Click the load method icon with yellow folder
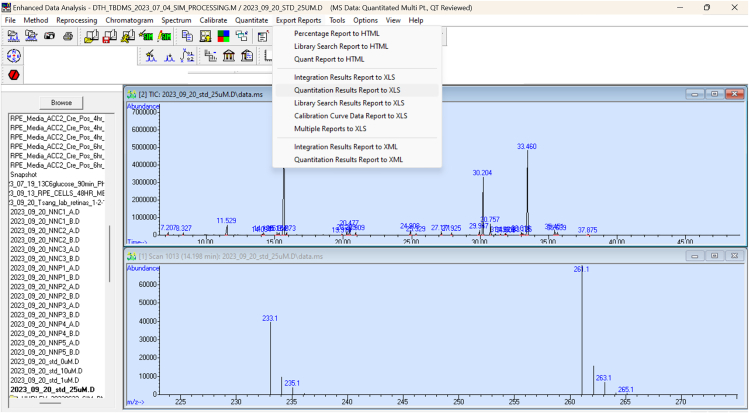The width and height of the screenshot is (749, 413). pyautogui.click(x=91, y=36)
